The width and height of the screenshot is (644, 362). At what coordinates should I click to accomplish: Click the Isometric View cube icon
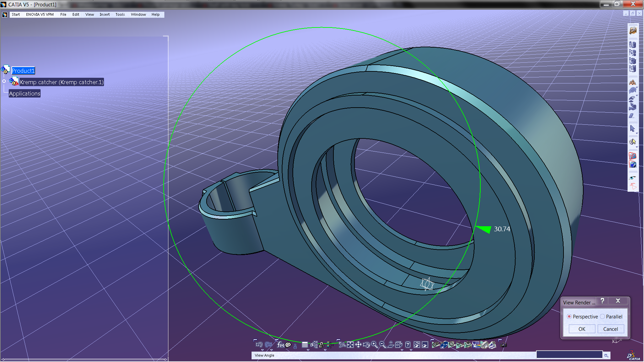coord(398,345)
